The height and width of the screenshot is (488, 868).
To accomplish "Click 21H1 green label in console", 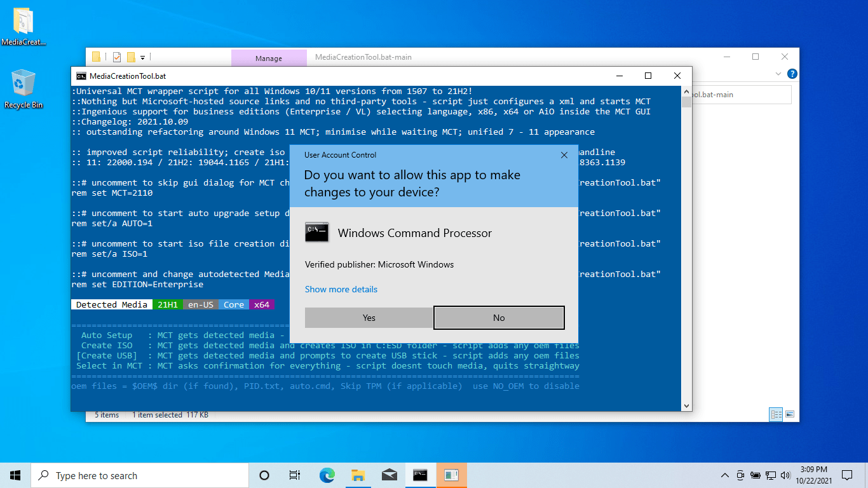I will click(168, 305).
